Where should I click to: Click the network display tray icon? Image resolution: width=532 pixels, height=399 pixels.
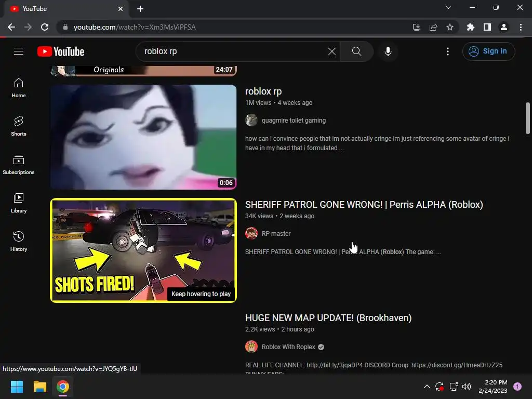tap(454, 387)
